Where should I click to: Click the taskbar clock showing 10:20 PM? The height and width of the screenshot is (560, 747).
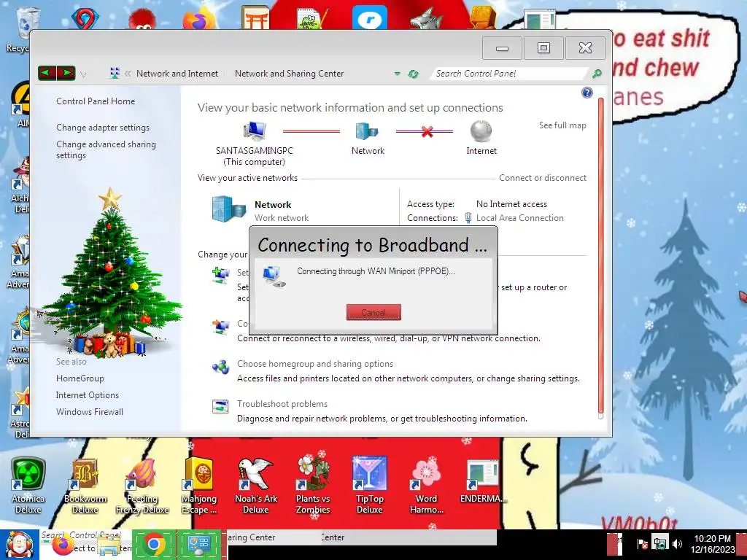click(x=713, y=544)
